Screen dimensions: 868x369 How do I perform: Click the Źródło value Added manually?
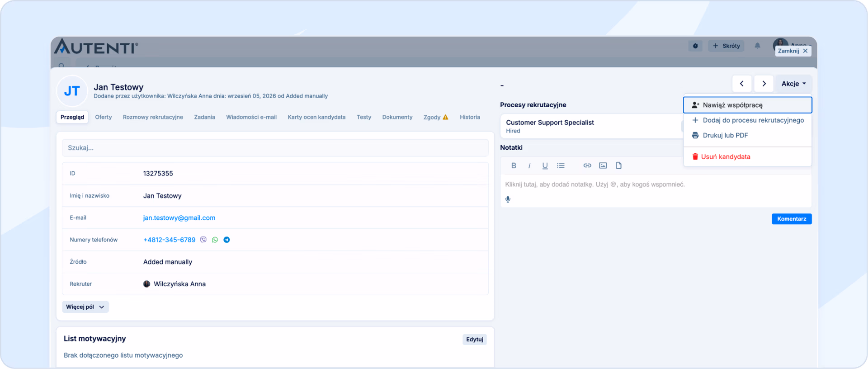(168, 262)
